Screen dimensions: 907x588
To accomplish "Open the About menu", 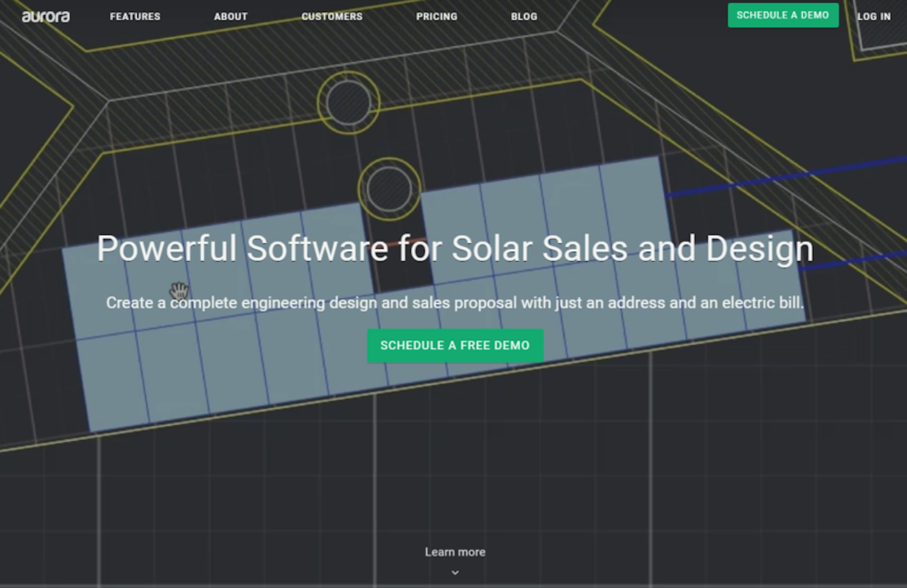I will tap(231, 16).
